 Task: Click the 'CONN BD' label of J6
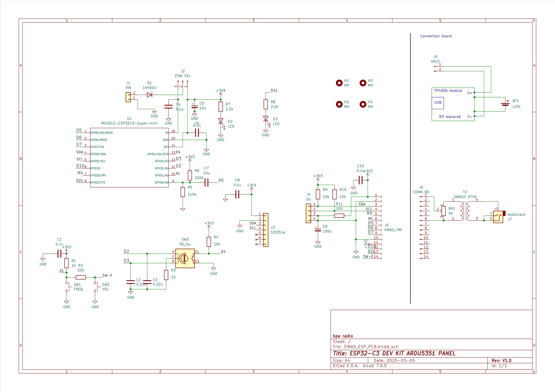coord(421,192)
